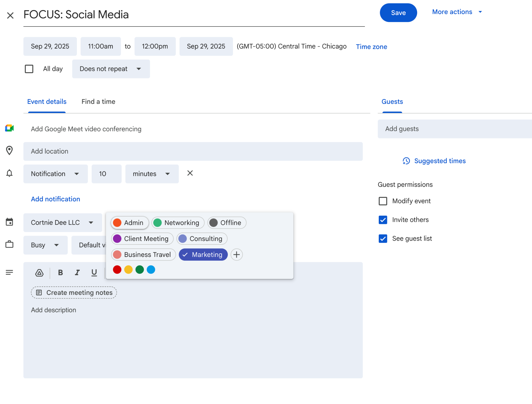Open the More actions menu
This screenshot has height=404, width=532.
tap(457, 12)
